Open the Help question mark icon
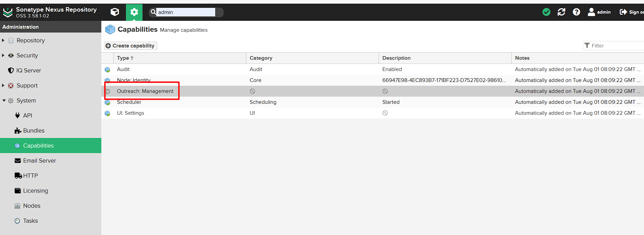The height and width of the screenshot is (235, 644). pos(576,12)
